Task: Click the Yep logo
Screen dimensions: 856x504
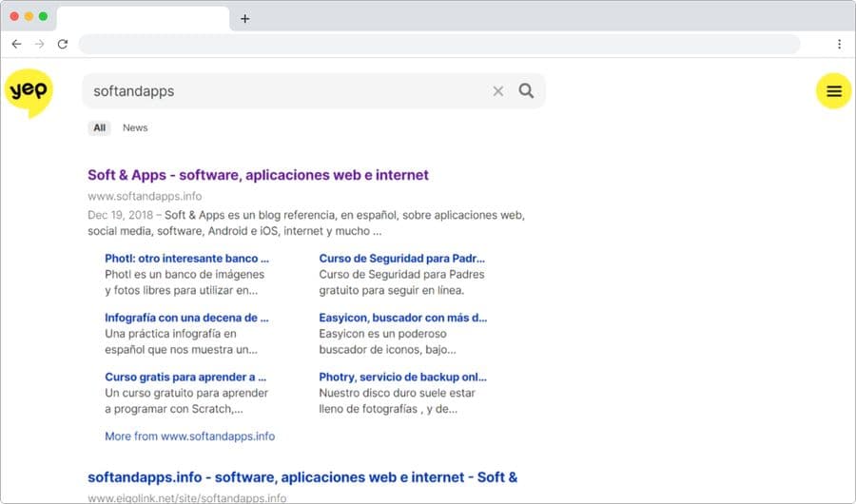Action: click(x=29, y=91)
